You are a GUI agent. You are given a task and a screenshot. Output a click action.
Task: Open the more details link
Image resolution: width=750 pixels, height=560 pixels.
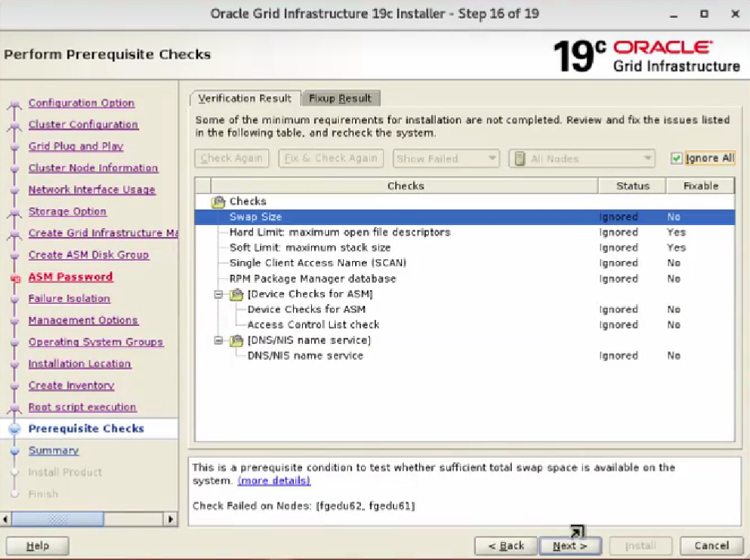click(274, 481)
